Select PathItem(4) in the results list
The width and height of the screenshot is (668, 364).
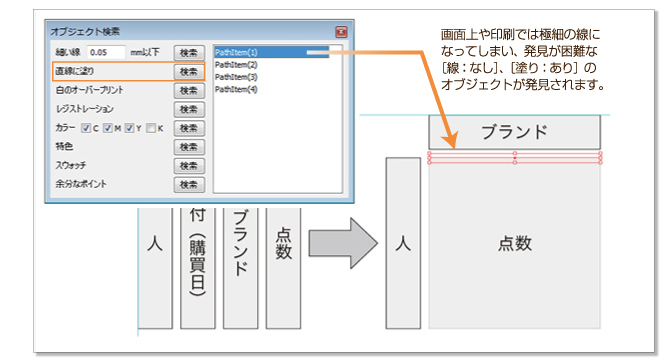tap(236, 90)
